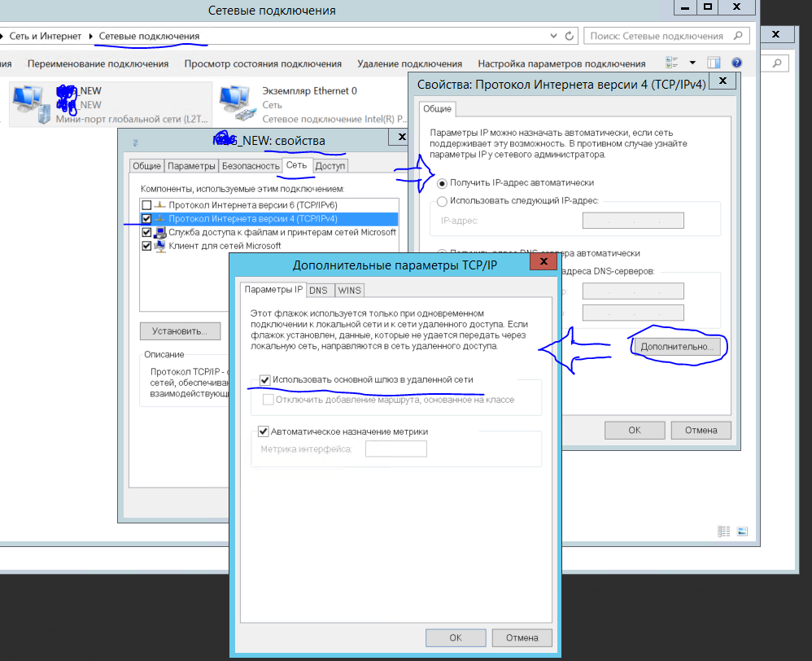Switch to the DNS tab

(318, 291)
